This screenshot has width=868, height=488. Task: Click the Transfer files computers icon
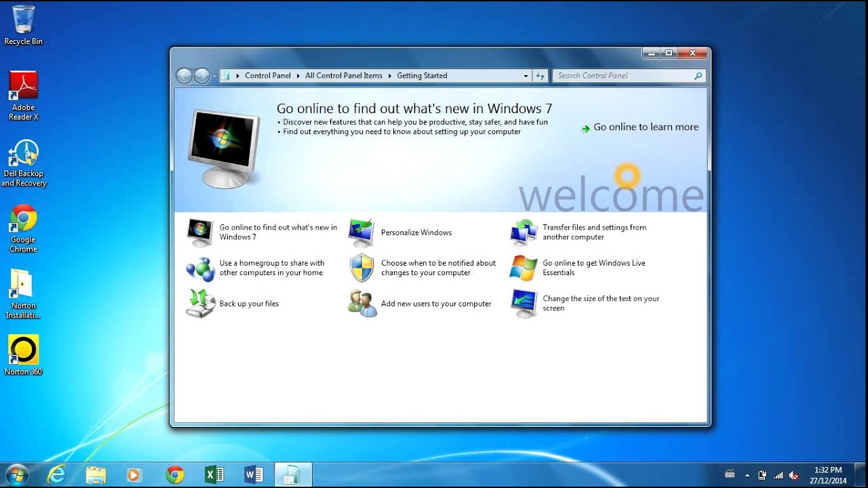[x=524, y=232]
